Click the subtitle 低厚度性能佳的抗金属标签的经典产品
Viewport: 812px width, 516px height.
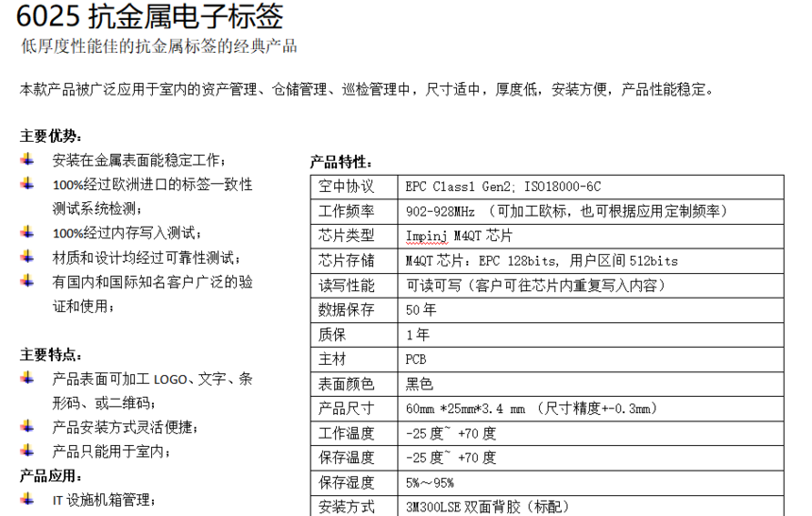(x=159, y=46)
